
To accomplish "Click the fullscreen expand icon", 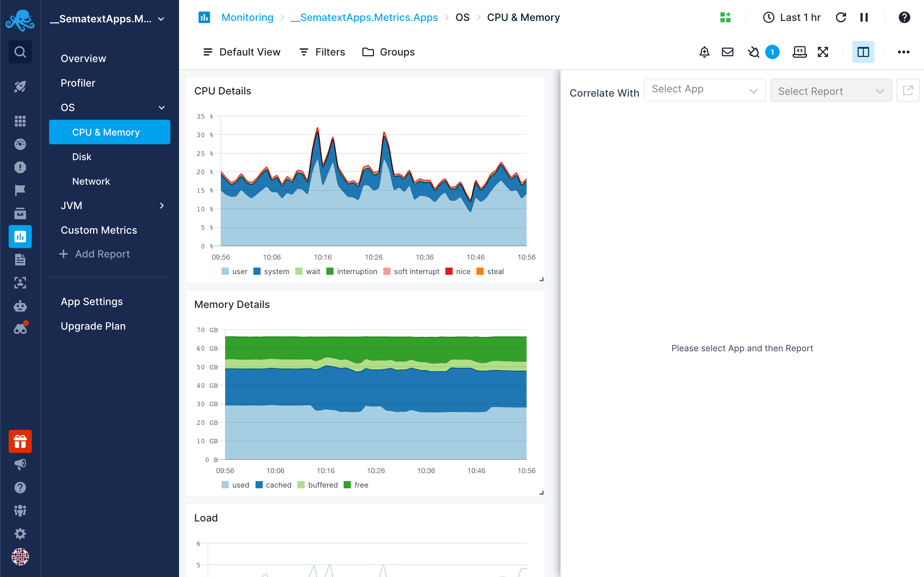I will (822, 52).
